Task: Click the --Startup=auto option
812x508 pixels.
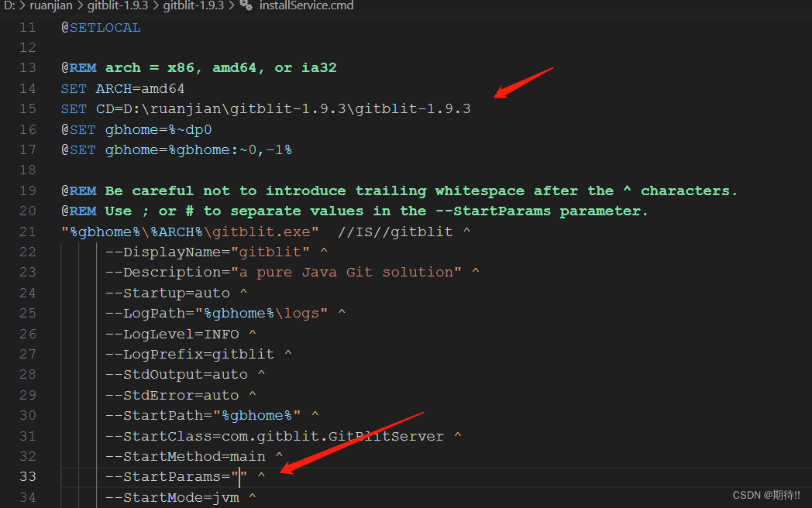Action: [x=167, y=293]
